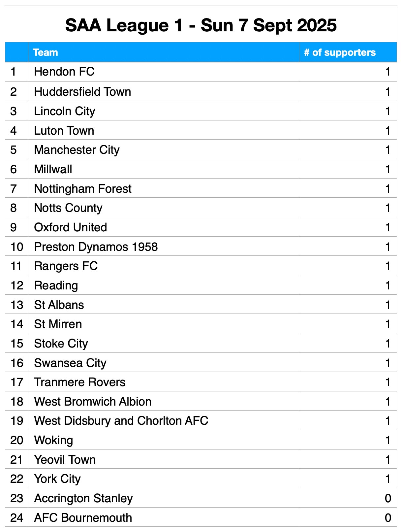The height and width of the screenshot is (532, 403).
Task: Click the Oxford United team name
Action: click(x=71, y=227)
